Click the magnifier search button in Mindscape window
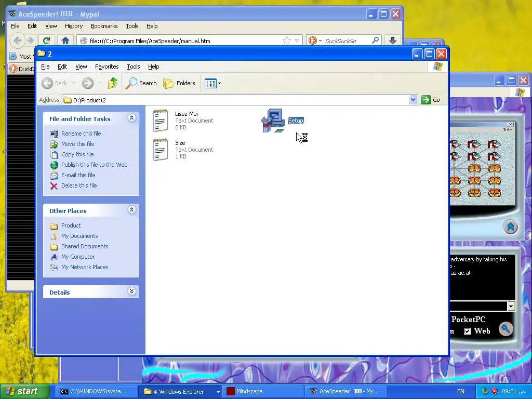This screenshot has height=399, width=532. 506,329
